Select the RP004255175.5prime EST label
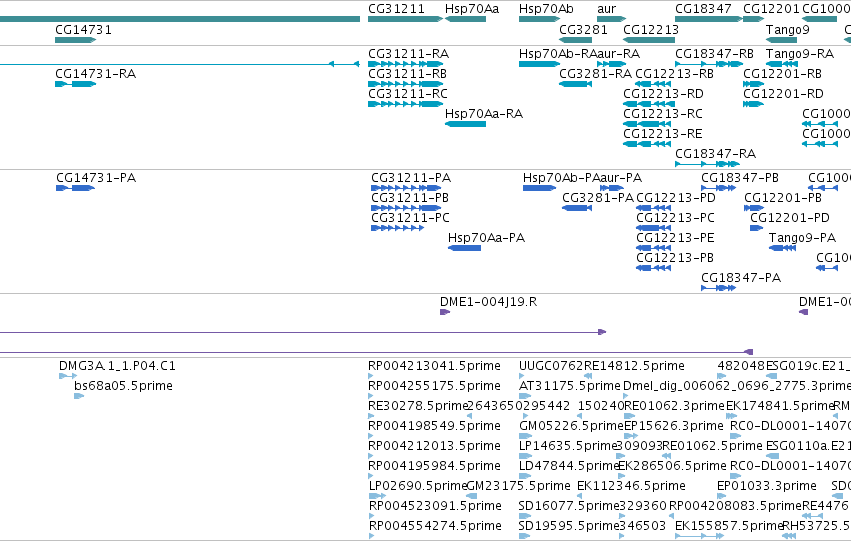Image resolution: width=851 pixels, height=541 pixels. click(434, 386)
